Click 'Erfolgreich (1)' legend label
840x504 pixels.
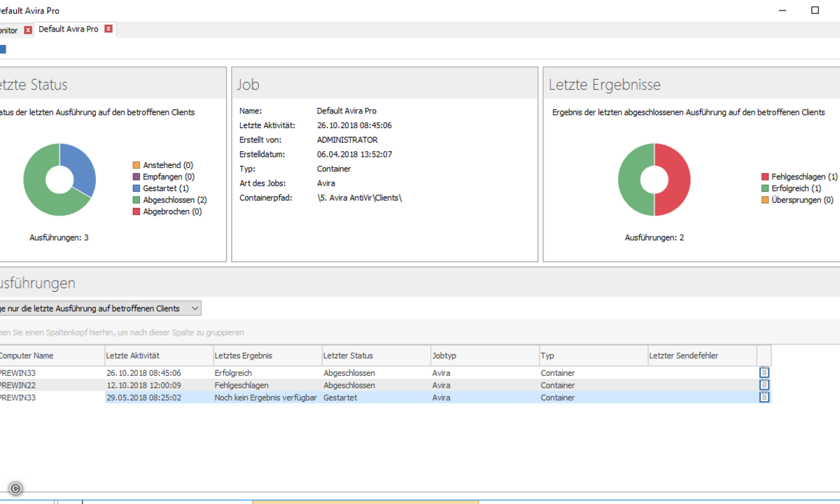[x=797, y=188]
